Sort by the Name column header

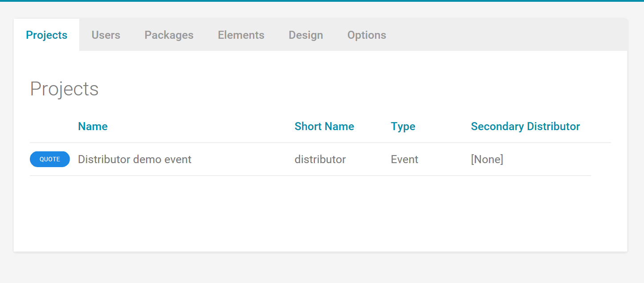point(93,127)
